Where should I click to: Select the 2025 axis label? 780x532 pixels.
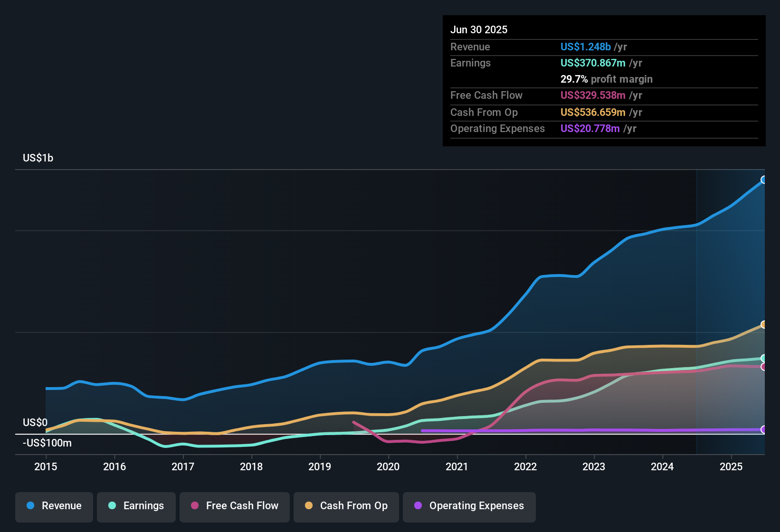pyautogui.click(x=731, y=467)
